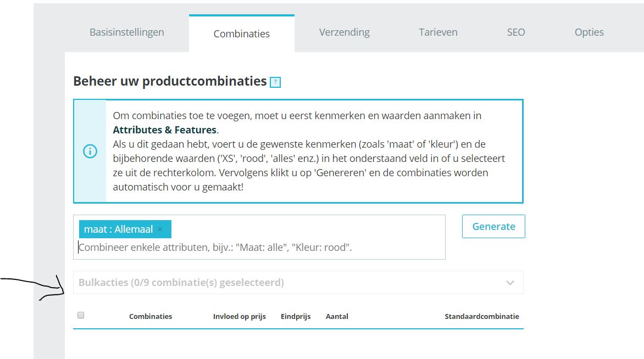This screenshot has height=359, width=644.
Task: Switch to the Opties tab
Action: pos(589,32)
